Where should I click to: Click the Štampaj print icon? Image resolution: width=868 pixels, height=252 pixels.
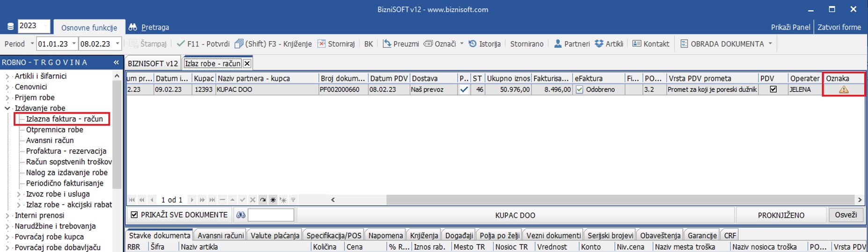coord(133,43)
